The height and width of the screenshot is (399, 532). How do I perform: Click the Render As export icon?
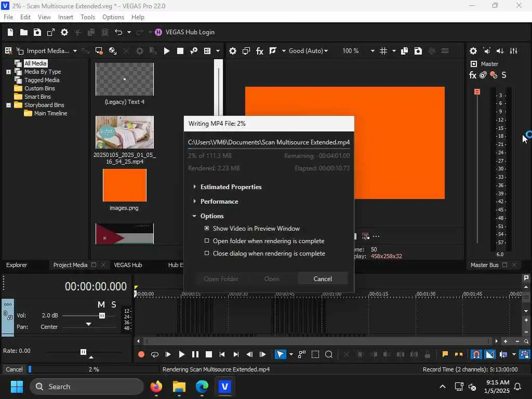click(x=51, y=32)
